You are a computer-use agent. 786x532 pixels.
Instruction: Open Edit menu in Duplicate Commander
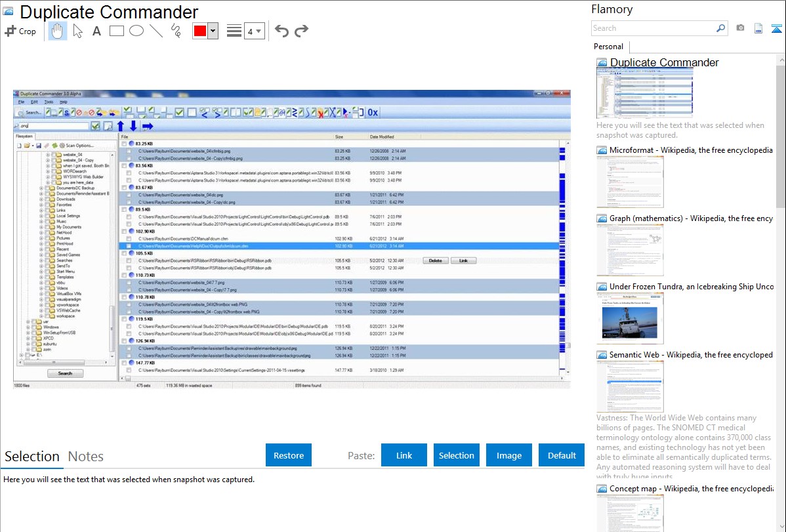tap(34, 102)
